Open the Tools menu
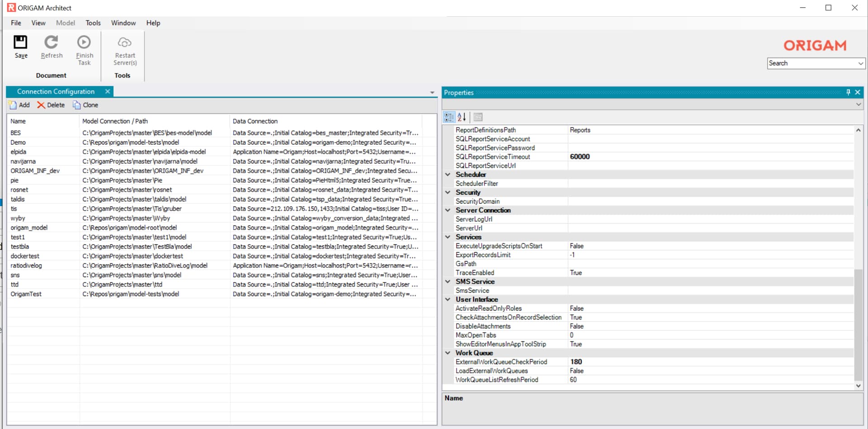This screenshot has height=429, width=868. (x=93, y=23)
